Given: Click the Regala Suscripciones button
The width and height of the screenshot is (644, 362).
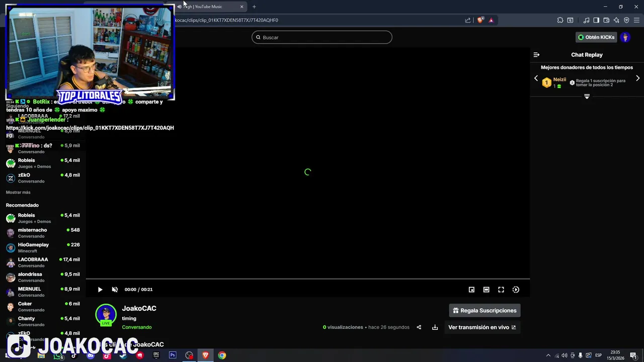Looking at the screenshot, I should (x=485, y=310).
